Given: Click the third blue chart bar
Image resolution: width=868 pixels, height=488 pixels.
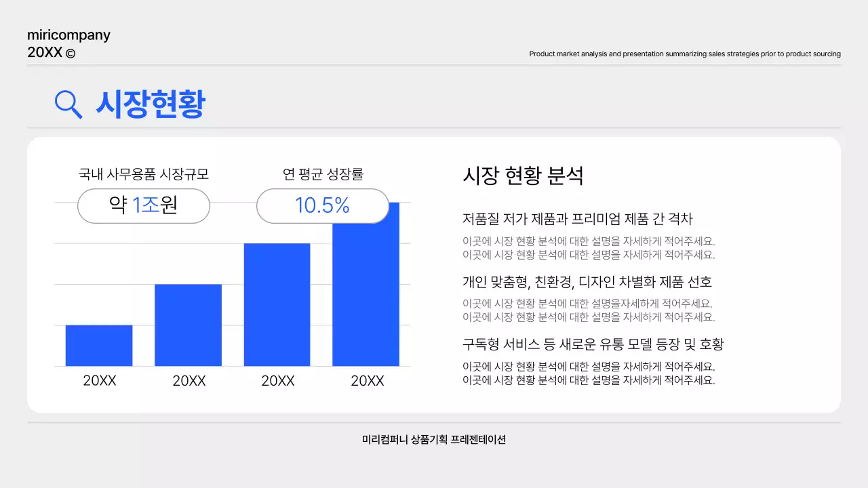Looking at the screenshot, I should (277, 305).
